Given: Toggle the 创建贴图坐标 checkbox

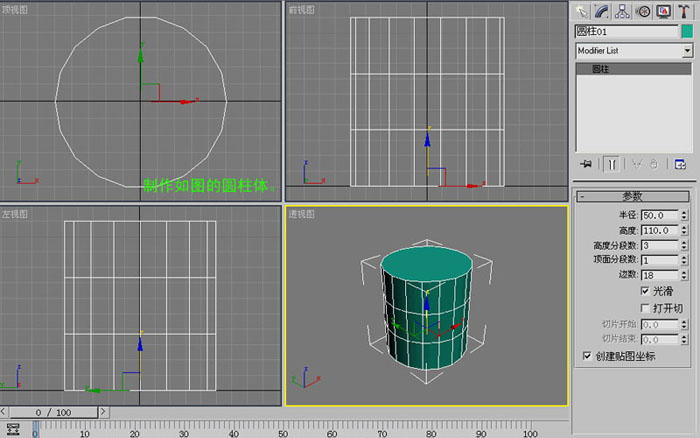Looking at the screenshot, I should (587, 356).
